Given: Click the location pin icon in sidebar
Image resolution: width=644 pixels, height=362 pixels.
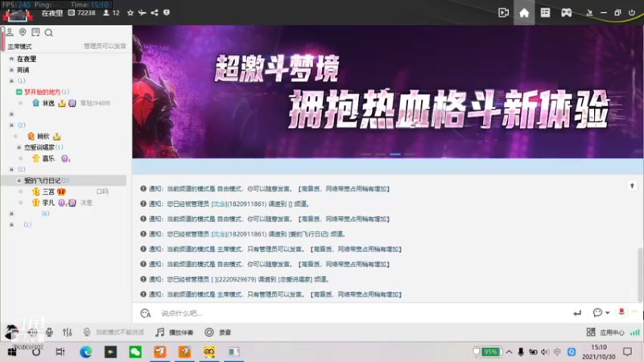Looking at the screenshot, I should pos(23,32).
